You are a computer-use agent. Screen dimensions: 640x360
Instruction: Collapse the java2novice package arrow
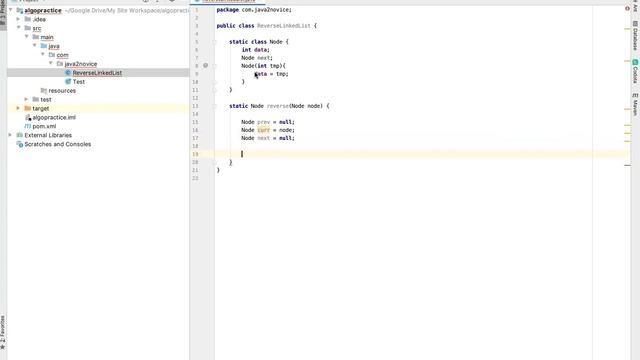pyautogui.click(x=51, y=63)
